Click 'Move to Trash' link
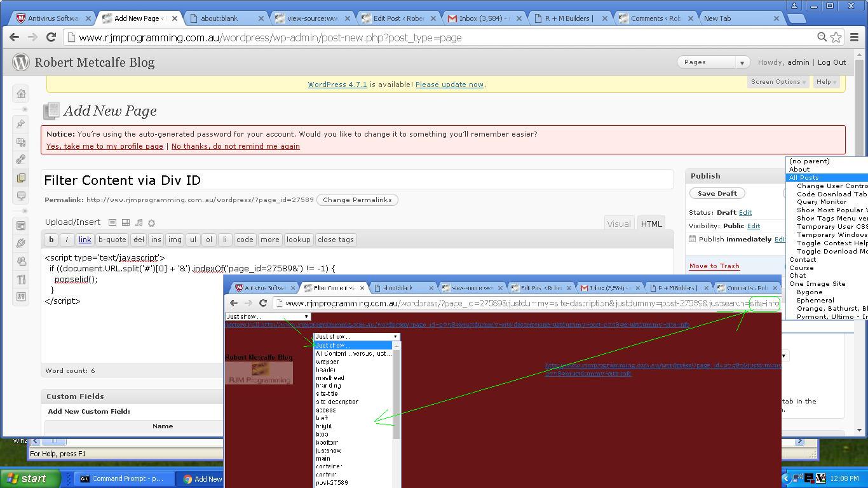 714,266
